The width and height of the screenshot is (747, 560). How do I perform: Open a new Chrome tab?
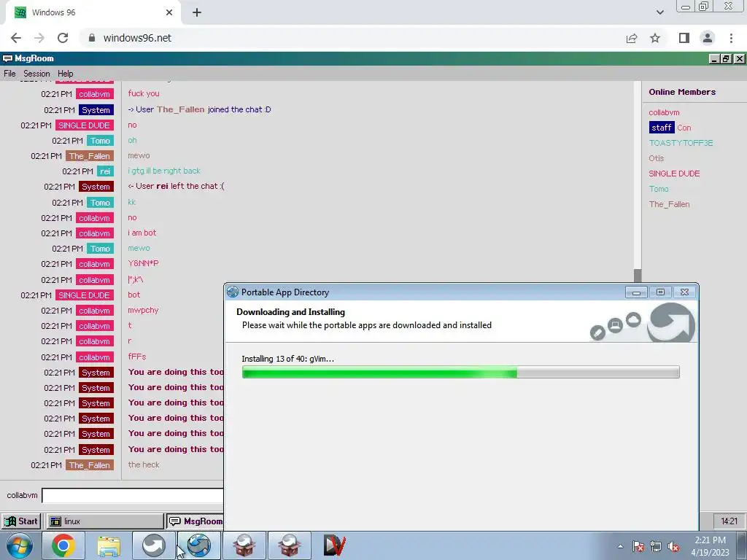coord(197,12)
